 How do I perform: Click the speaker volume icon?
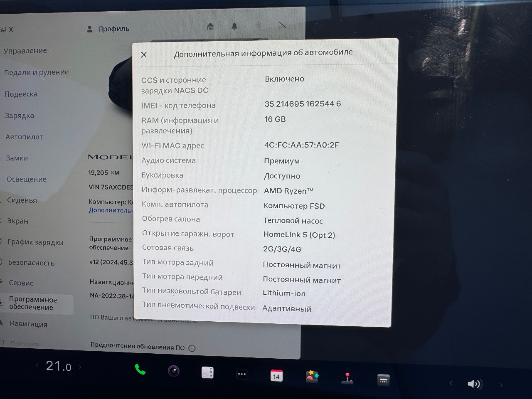474,384
